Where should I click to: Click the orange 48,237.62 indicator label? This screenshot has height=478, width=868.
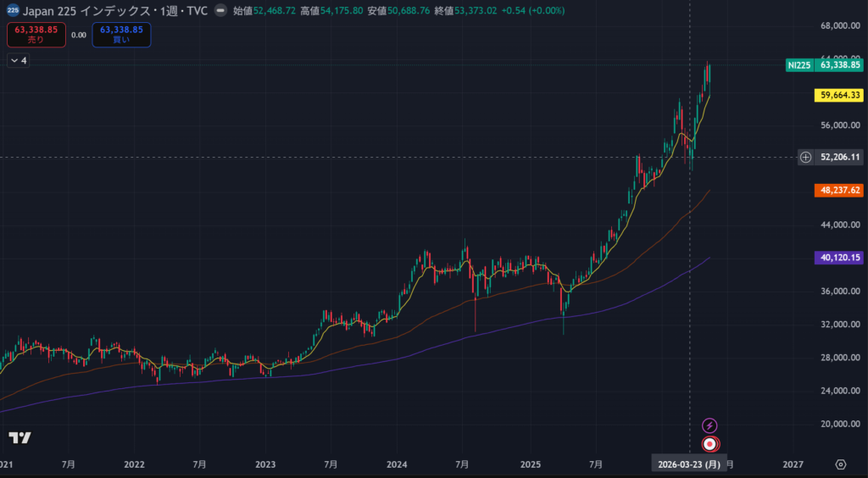click(x=840, y=191)
